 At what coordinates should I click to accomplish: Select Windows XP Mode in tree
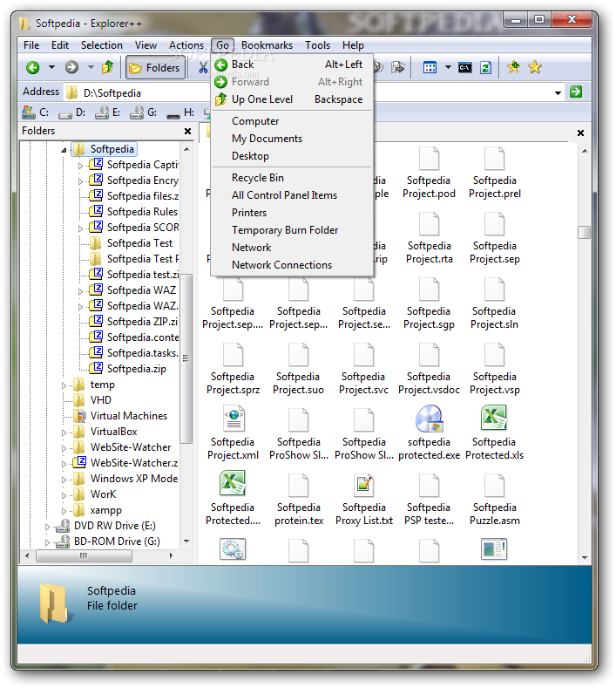click(x=133, y=478)
